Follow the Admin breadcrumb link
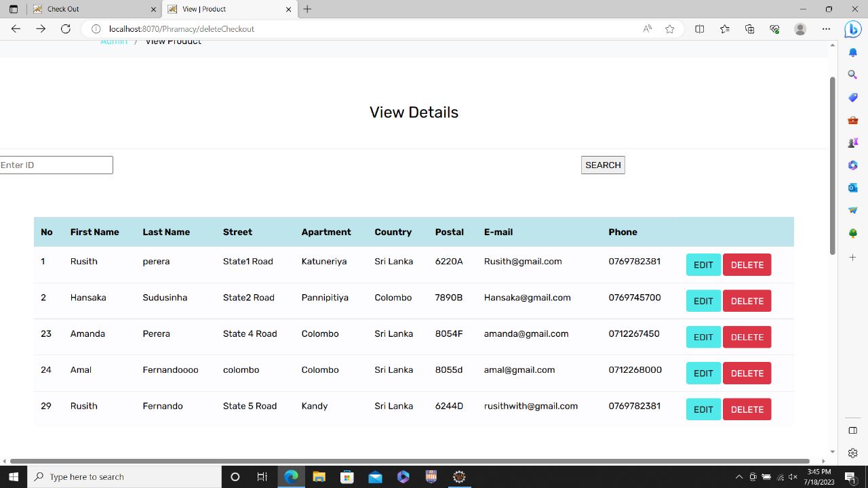Image resolution: width=868 pixels, height=488 pixels. 113,41
